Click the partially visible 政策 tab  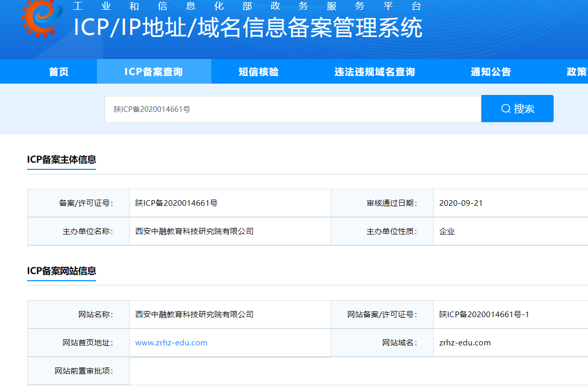tap(577, 72)
